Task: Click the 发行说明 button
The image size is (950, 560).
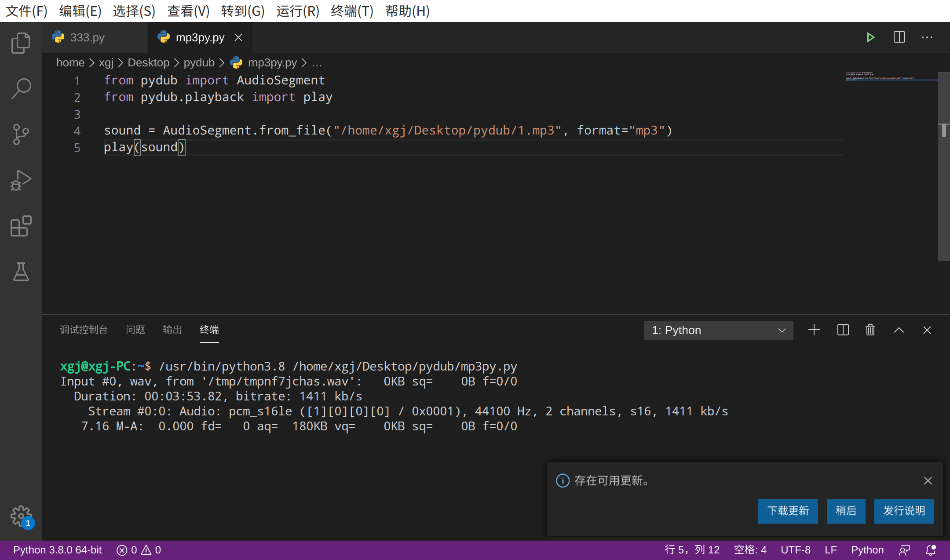Action: pos(904,511)
